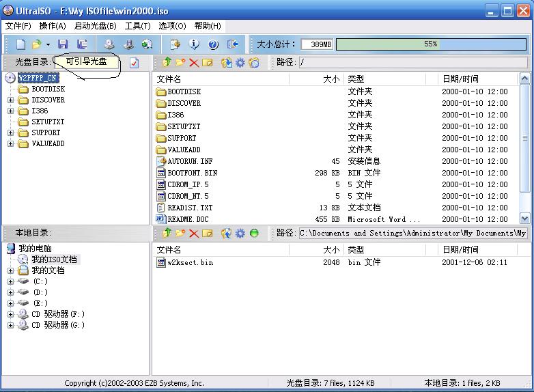Click the 文件名 column header in disc pane

pyautogui.click(x=221, y=79)
